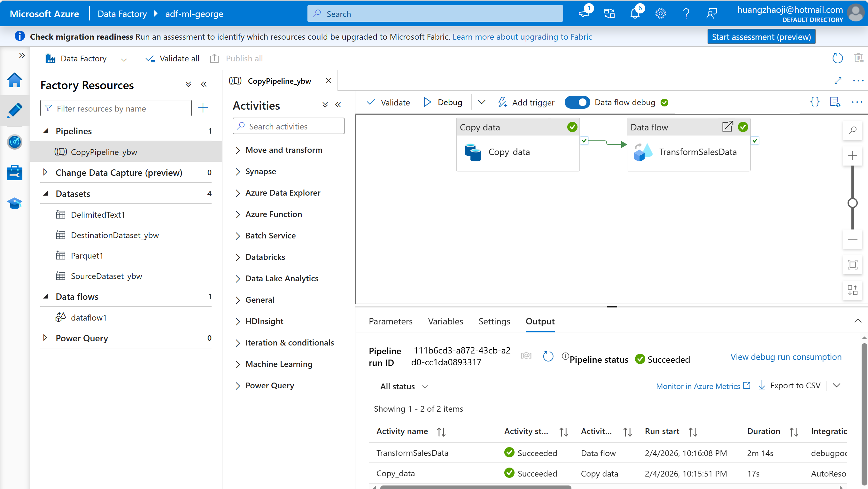Screen dimensions: 868x489
Task: Open the data flow in new tab icon
Action: point(727,127)
